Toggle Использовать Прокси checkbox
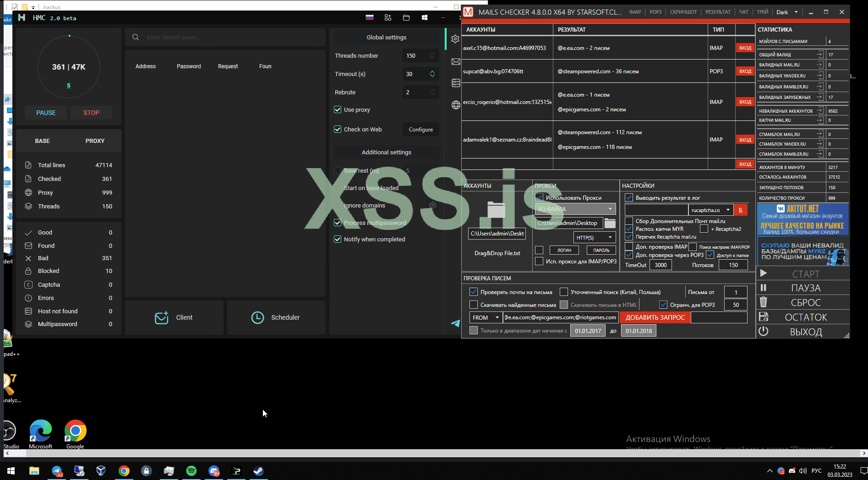 click(x=539, y=197)
